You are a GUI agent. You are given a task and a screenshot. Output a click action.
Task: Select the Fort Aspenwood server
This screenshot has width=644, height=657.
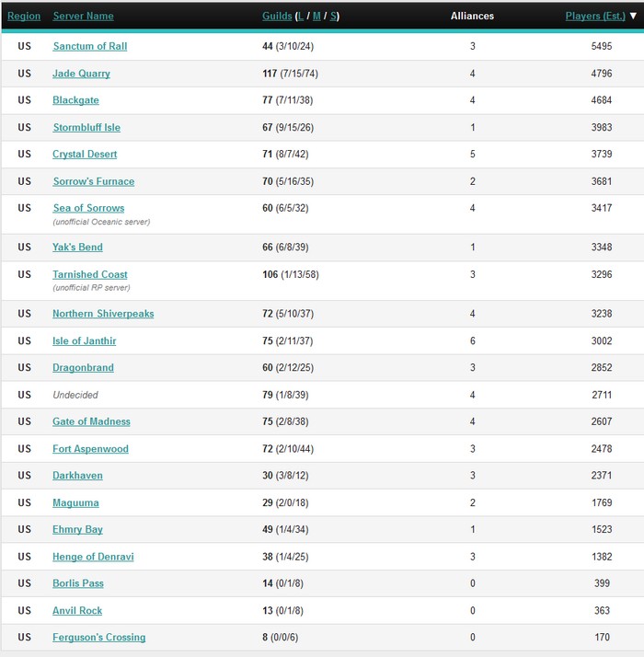[x=90, y=449]
